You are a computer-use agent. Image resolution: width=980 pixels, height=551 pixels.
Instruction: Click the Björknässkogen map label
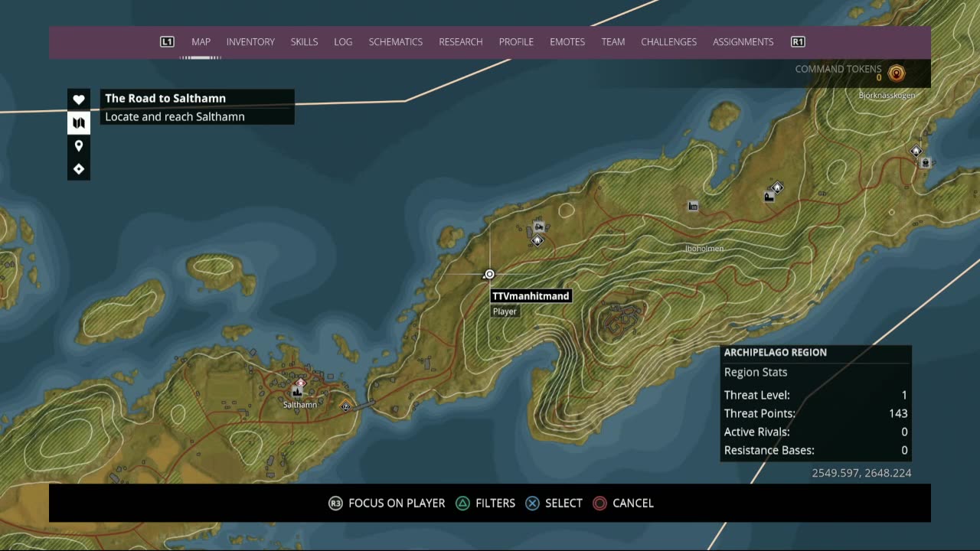(x=887, y=96)
